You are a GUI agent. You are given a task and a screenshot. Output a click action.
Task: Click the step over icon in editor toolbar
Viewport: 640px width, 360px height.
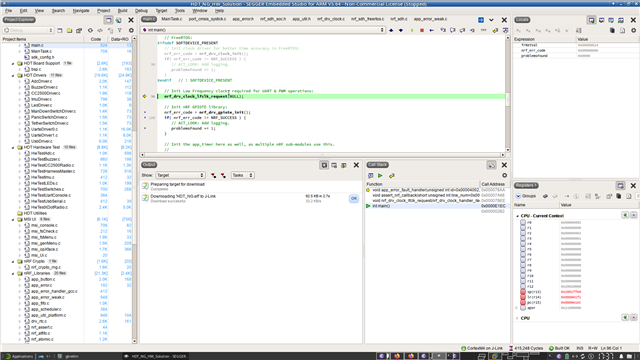pos(453,30)
